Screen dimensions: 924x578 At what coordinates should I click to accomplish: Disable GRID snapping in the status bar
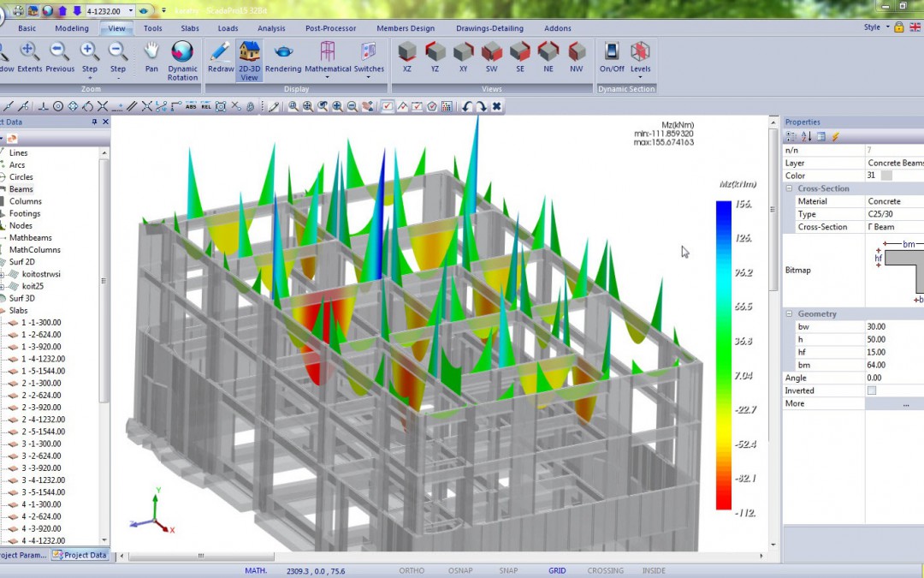(557, 570)
